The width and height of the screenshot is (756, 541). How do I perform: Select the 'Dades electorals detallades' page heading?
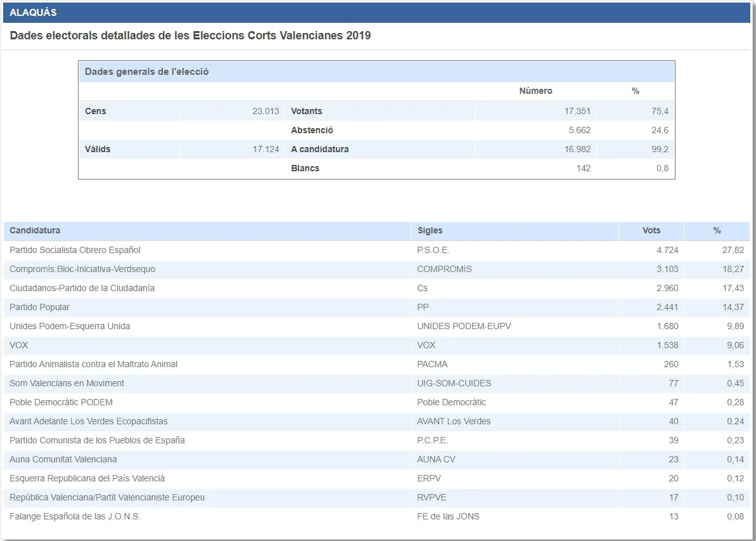(190, 36)
